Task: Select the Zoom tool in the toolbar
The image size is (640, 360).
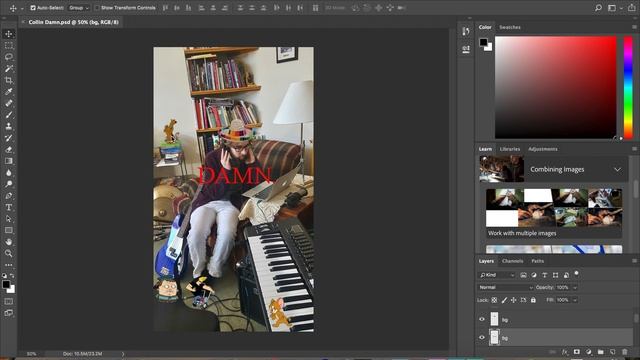Action: point(9,253)
